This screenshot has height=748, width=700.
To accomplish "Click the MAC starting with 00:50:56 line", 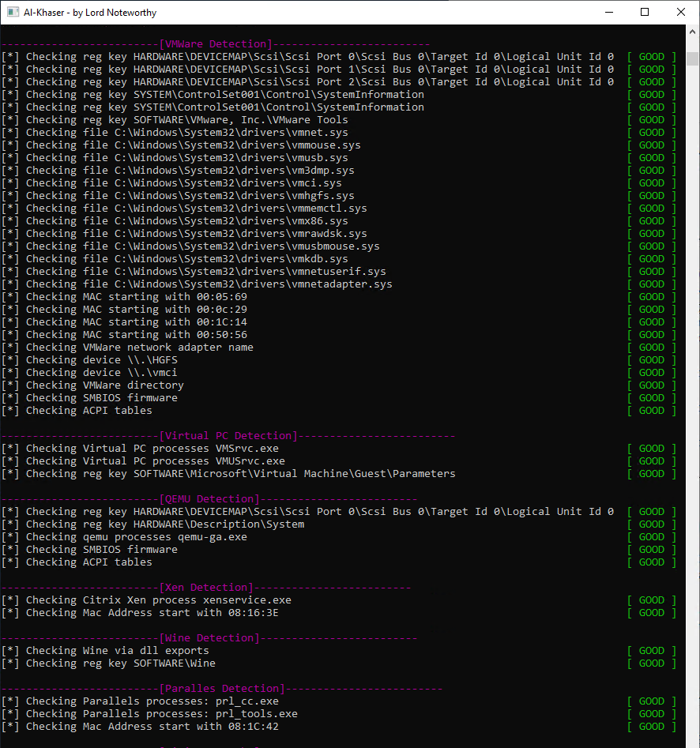I will click(124, 335).
